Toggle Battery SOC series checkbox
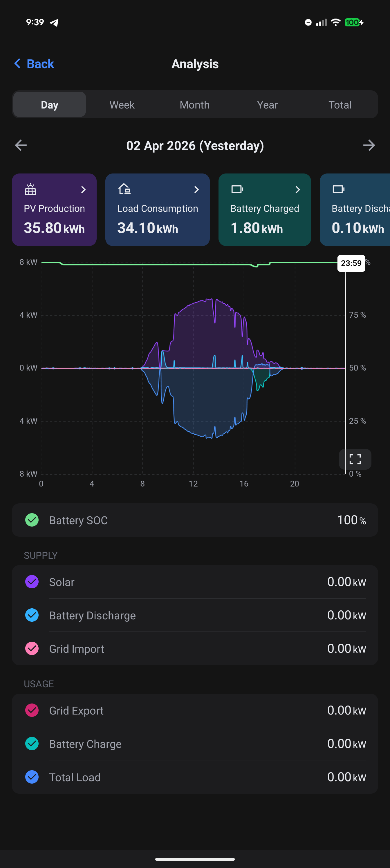 (32, 520)
